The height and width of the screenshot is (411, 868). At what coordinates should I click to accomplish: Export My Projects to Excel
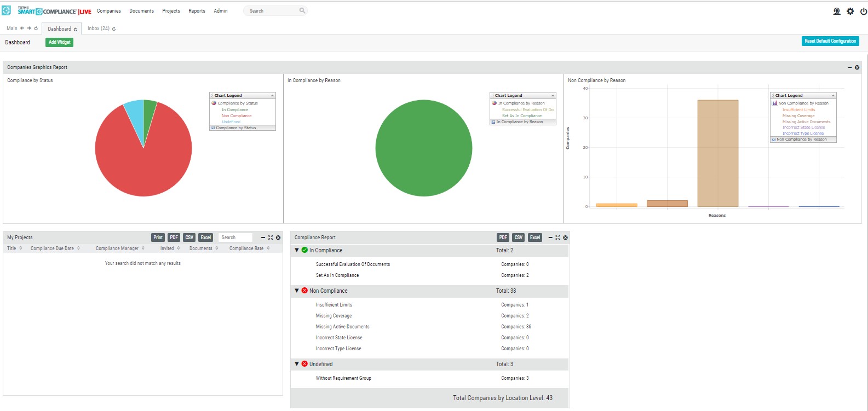(206, 238)
